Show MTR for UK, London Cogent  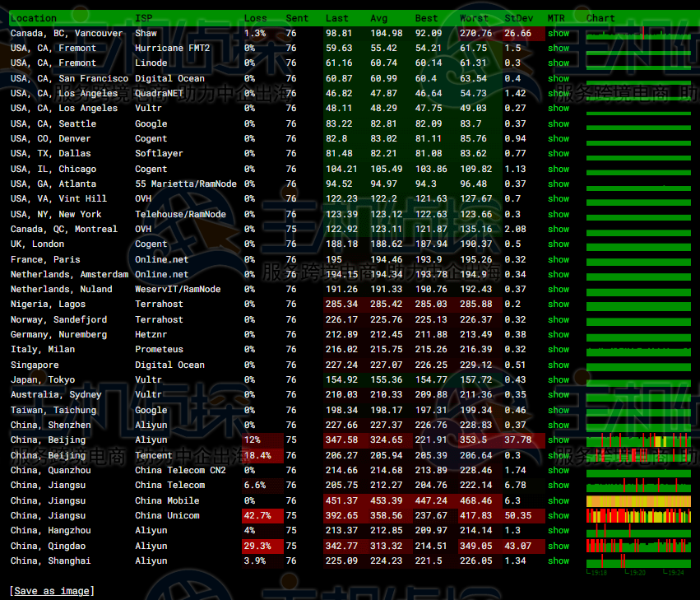pos(559,244)
